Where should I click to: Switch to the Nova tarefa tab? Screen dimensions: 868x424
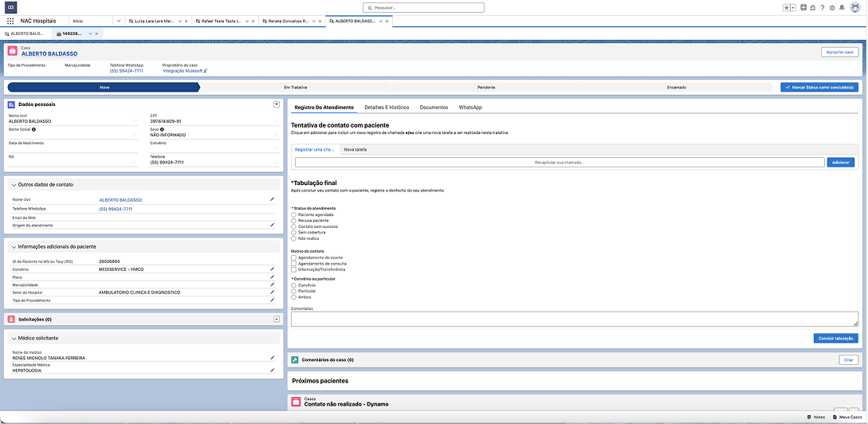click(x=355, y=150)
